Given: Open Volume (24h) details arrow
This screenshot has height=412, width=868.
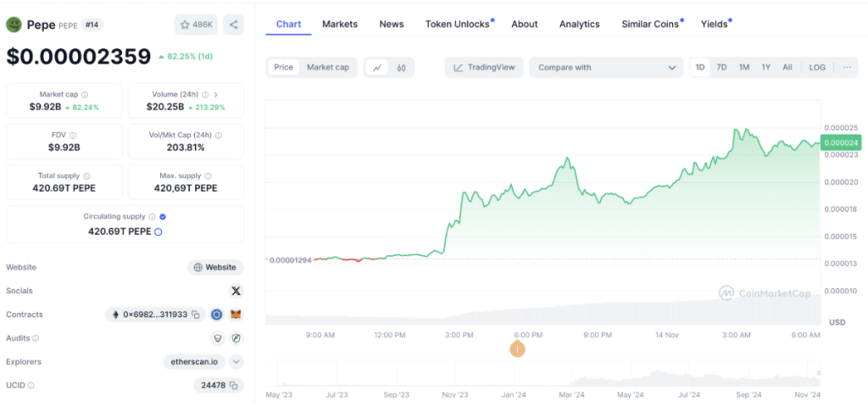Looking at the screenshot, I should click(x=216, y=95).
